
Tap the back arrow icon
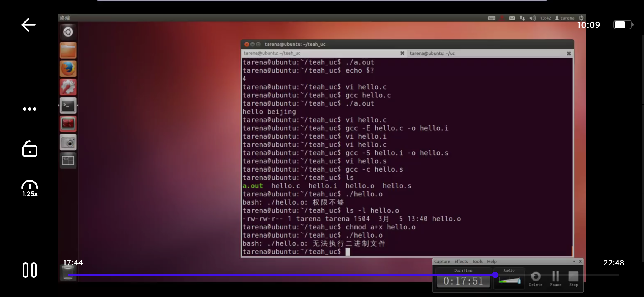click(28, 25)
